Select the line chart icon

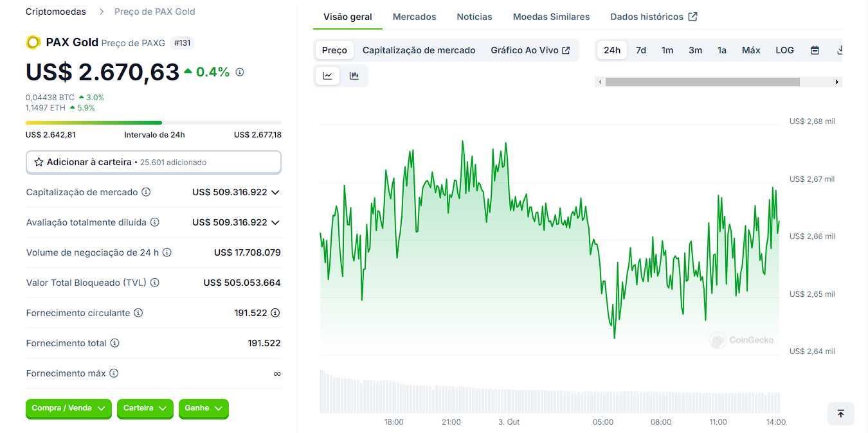click(327, 75)
